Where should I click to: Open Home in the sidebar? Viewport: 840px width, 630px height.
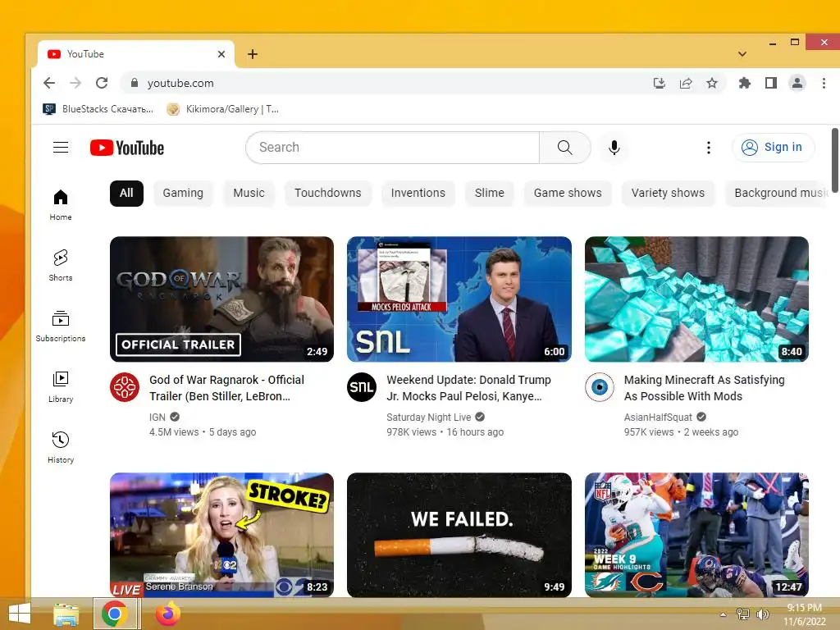(61, 204)
